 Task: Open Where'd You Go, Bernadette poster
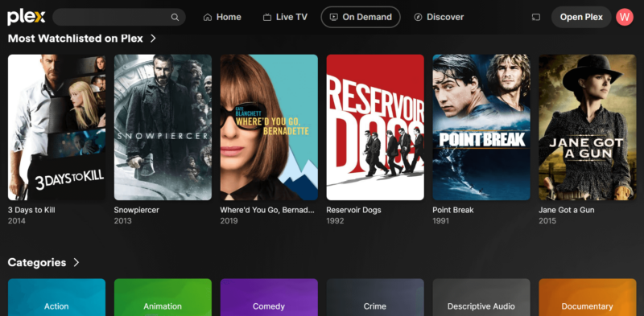point(269,127)
